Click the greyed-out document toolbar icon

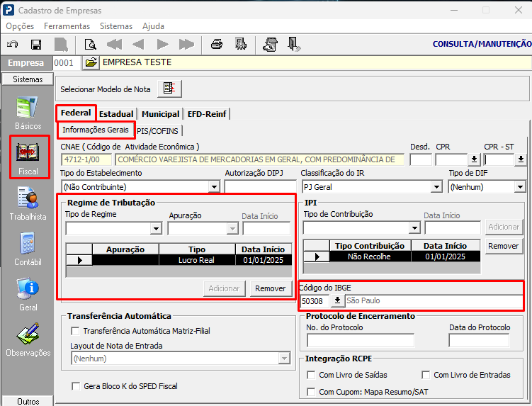pyautogui.click(x=61, y=45)
